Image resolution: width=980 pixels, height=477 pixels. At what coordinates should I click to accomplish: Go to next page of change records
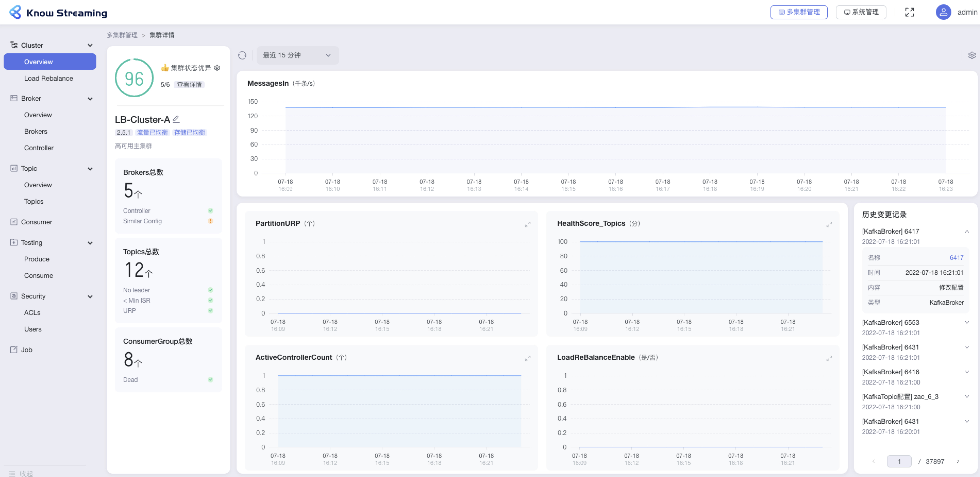958,461
